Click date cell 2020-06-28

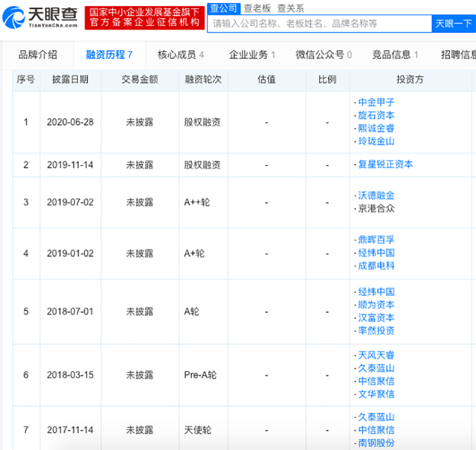pyautogui.click(x=70, y=122)
